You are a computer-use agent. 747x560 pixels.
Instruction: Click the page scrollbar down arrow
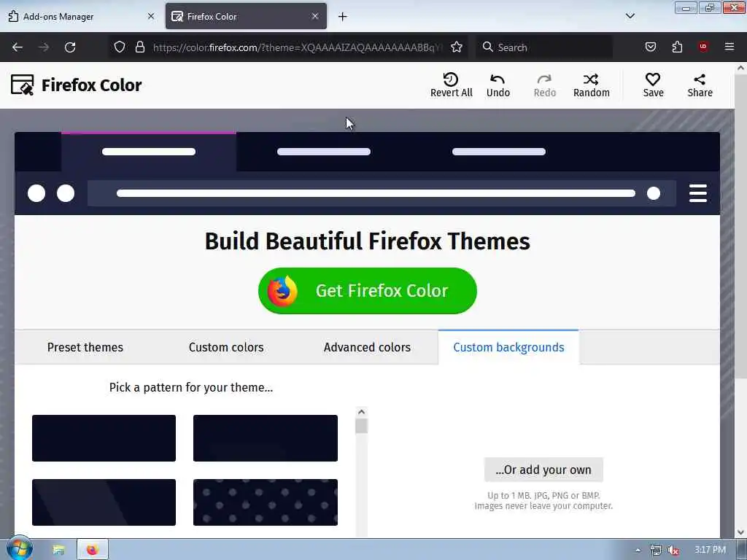(740, 532)
